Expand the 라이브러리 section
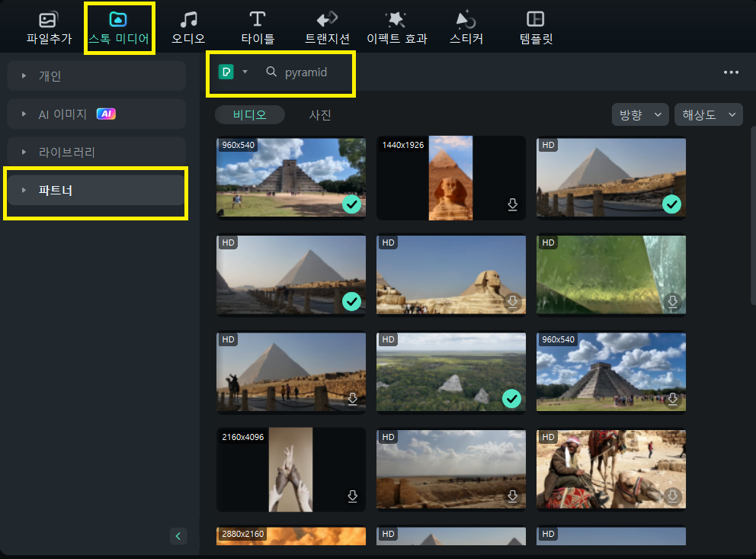 pos(97,152)
